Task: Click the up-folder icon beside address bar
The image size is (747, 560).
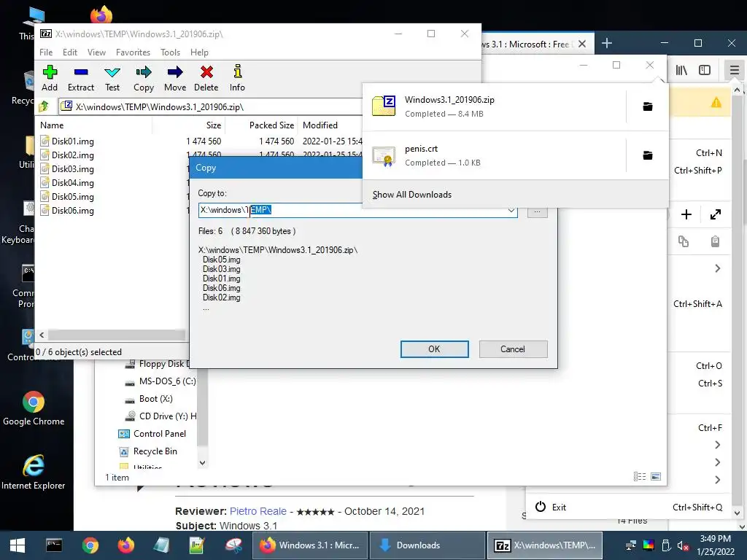Action: point(44,106)
